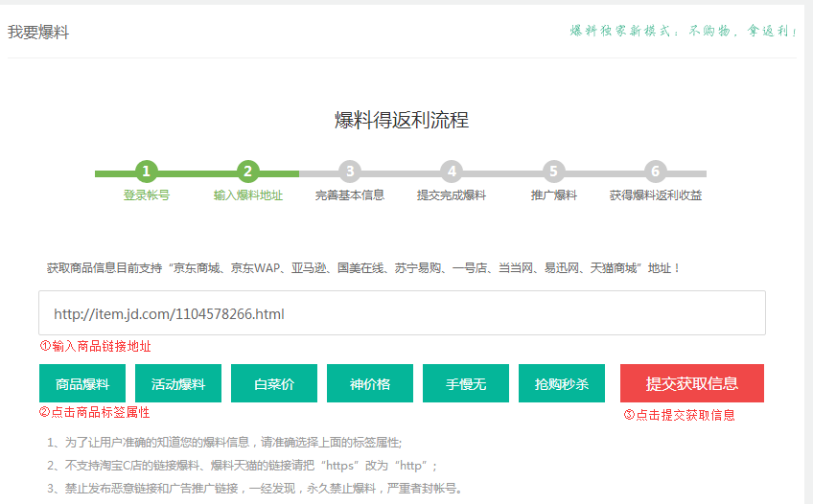Click the 完善基本信息 step label
The image size is (813, 504).
(x=350, y=195)
